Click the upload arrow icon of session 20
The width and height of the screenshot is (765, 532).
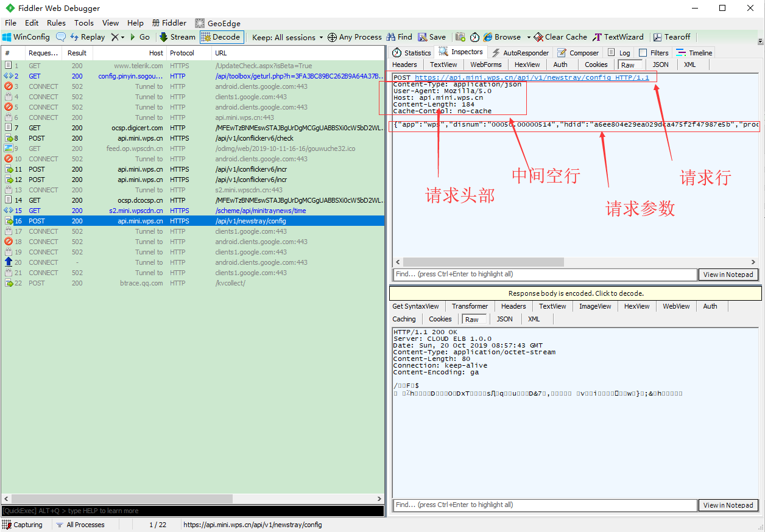click(9, 262)
